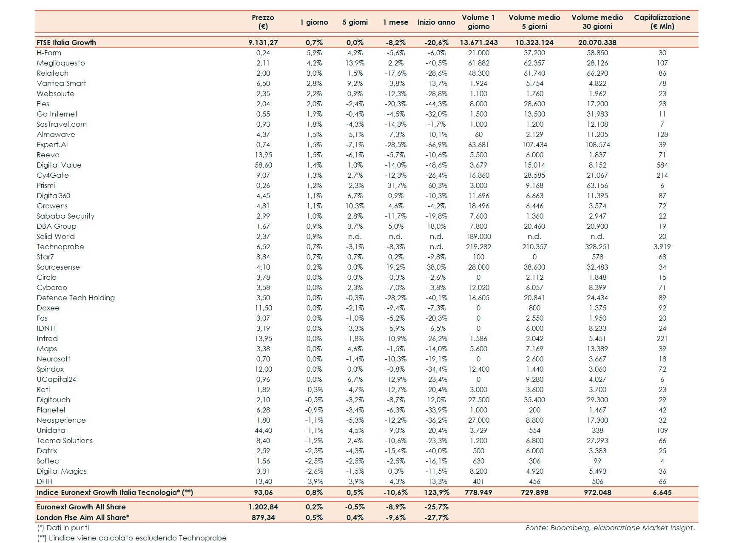Select Technoprobe's capitalization value 3.919

(662, 247)
